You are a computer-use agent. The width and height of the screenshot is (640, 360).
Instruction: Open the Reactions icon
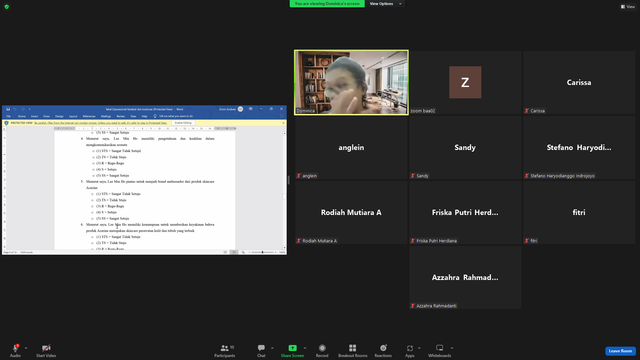pyautogui.click(x=383, y=348)
